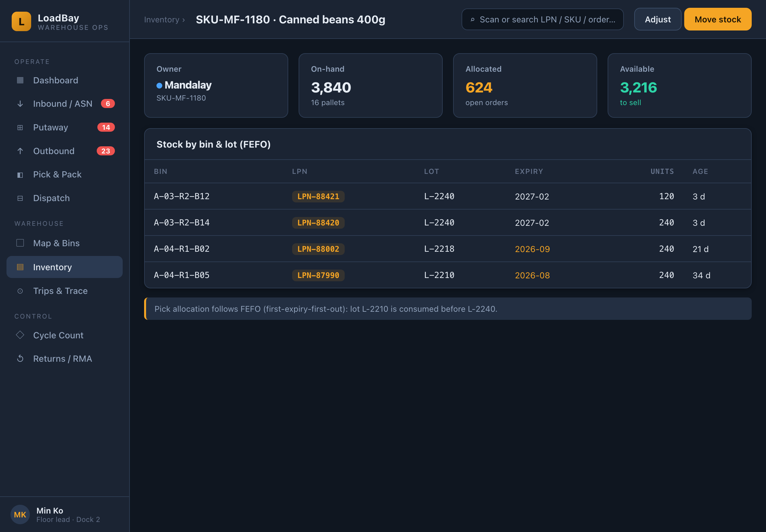
Task: Open the LPN-88420 tag
Action: coord(318,223)
